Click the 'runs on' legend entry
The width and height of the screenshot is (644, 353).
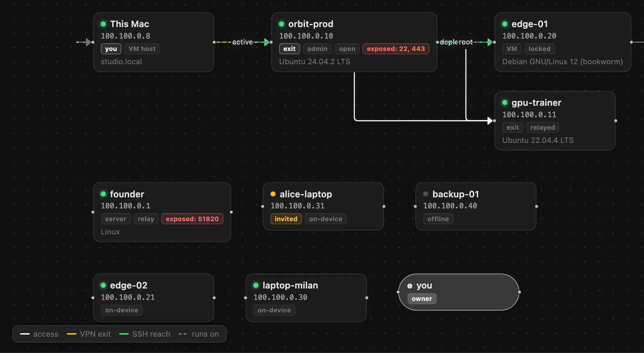199,334
